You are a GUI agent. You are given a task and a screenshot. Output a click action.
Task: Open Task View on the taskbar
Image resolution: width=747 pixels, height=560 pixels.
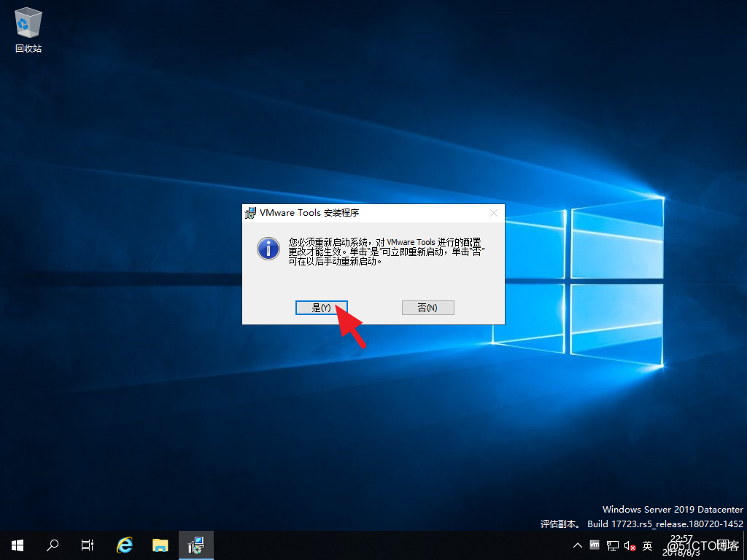pos(88,545)
